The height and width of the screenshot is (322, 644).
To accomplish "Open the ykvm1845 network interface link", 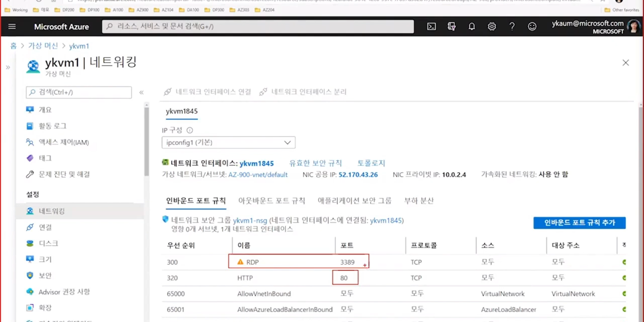I will [x=257, y=163].
